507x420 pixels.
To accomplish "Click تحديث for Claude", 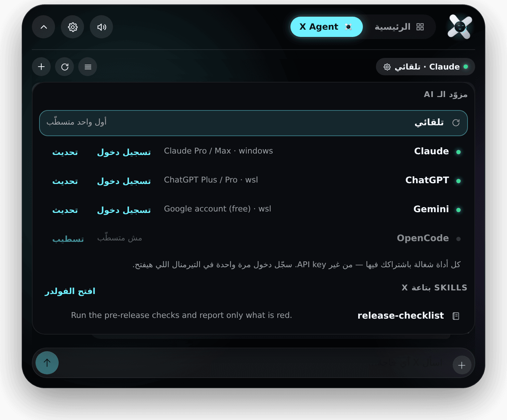I will tap(65, 152).
